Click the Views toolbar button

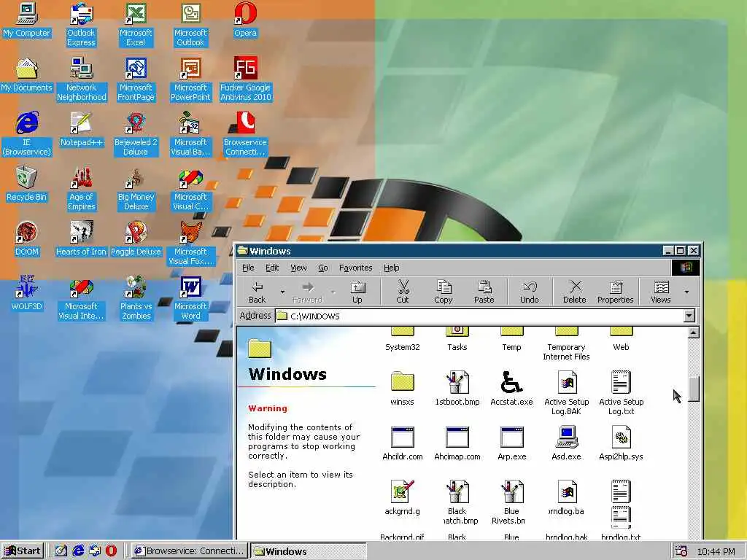coord(661,292)
